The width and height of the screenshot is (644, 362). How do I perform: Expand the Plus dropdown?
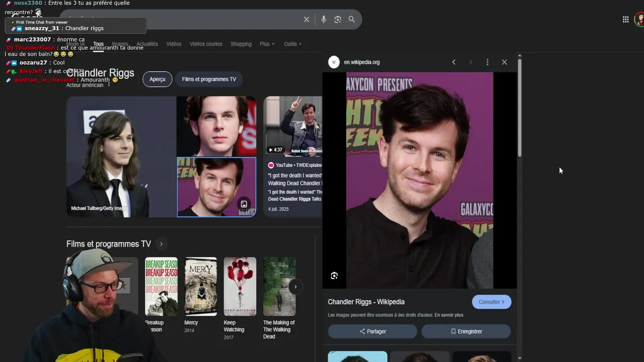pyautogui.click(x=267, y=44)
